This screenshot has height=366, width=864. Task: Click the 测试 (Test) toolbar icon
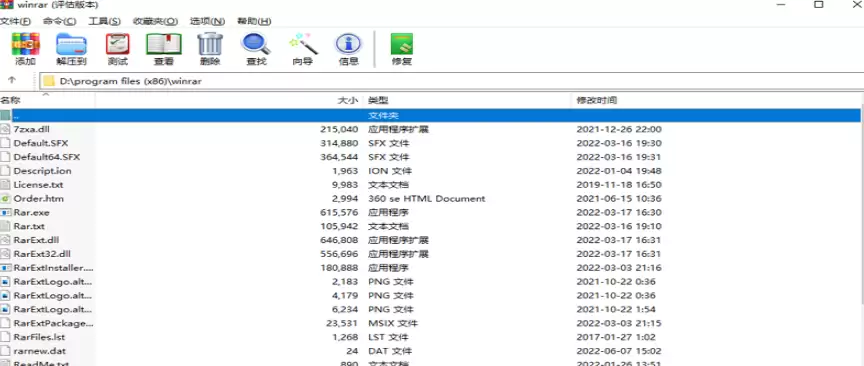click(117, 44)
